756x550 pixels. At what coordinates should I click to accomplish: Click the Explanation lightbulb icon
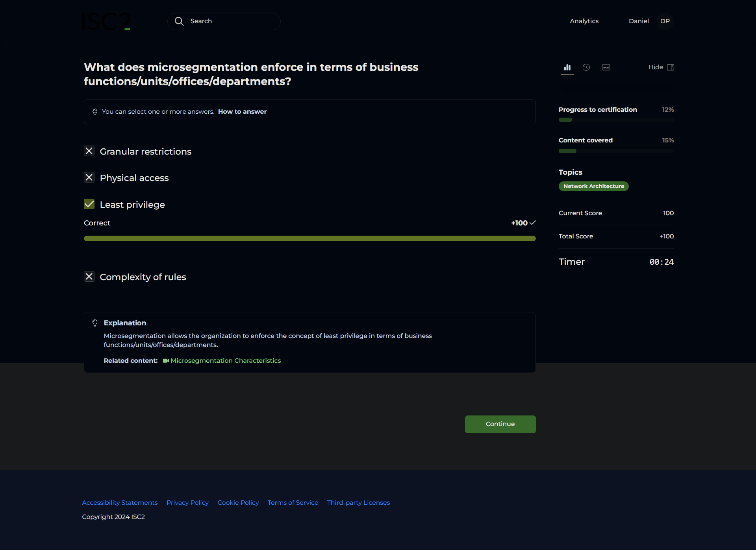(95, 323)
